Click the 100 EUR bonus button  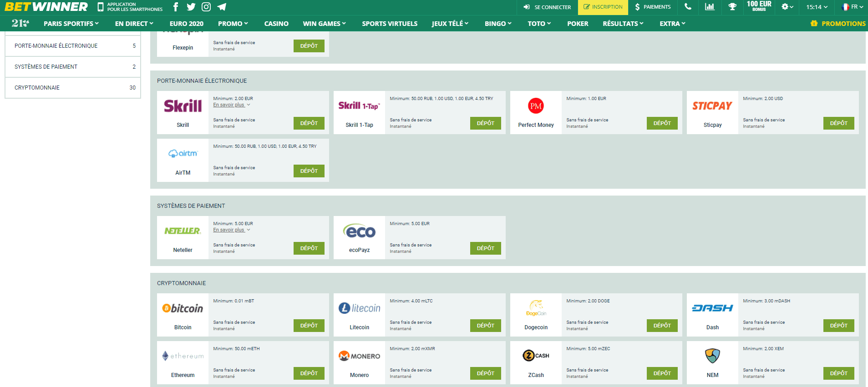(x=759, y=6)
